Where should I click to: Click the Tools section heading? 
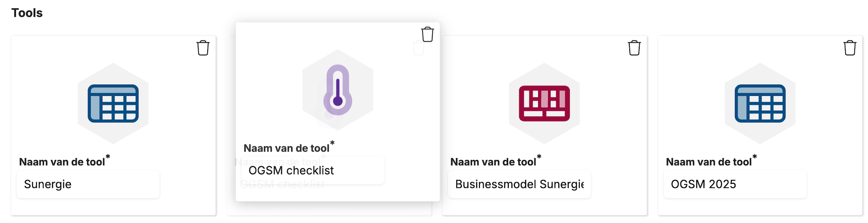click(27, 13)
